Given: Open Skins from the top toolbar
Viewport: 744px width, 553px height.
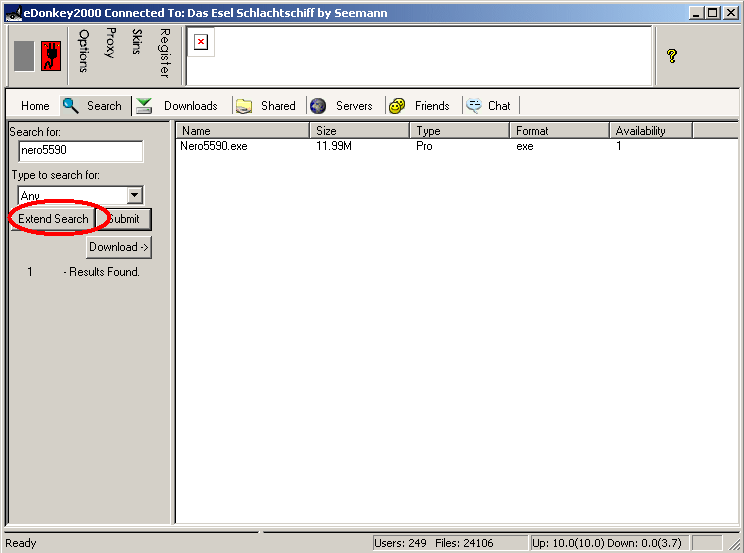Looking at the screenshot, I should pos(137,41).
